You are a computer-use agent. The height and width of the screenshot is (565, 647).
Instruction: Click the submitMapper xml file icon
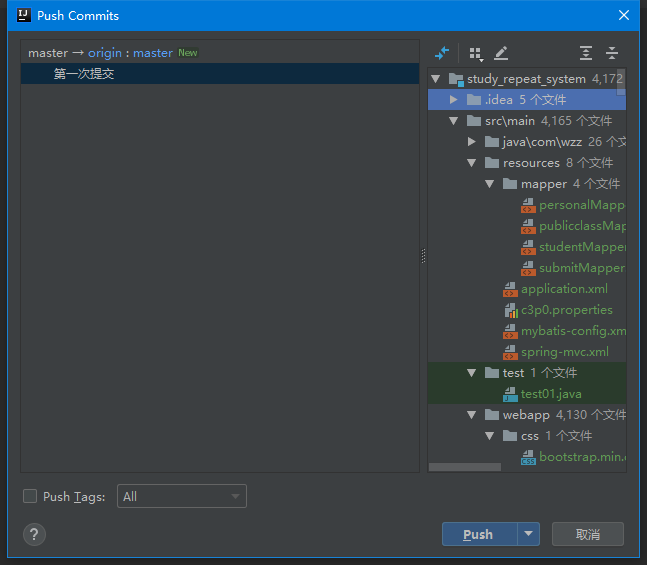[528, 268]
